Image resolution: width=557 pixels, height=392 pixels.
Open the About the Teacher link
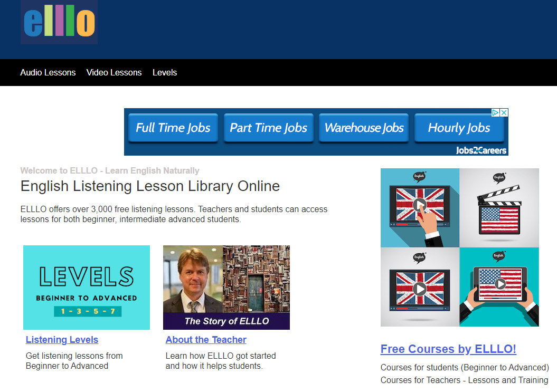pos(206,340)
